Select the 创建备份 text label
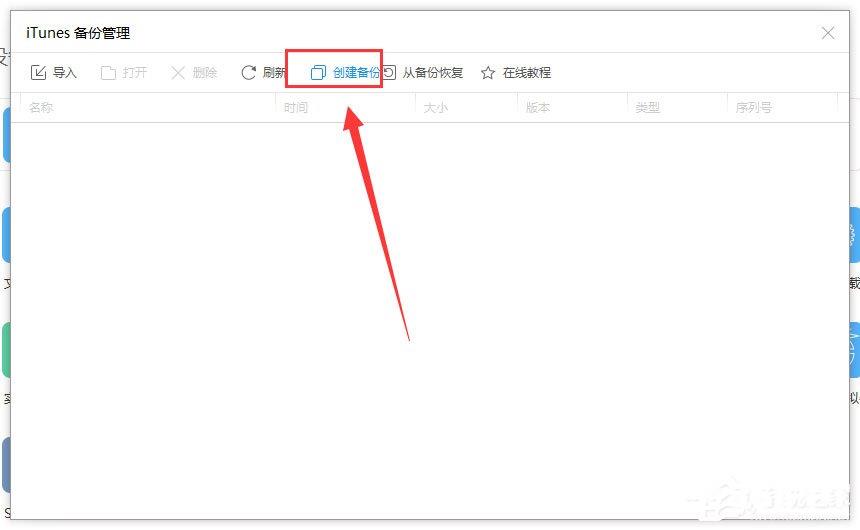Screen dimensions: 860x530 [x=357, y=72]
